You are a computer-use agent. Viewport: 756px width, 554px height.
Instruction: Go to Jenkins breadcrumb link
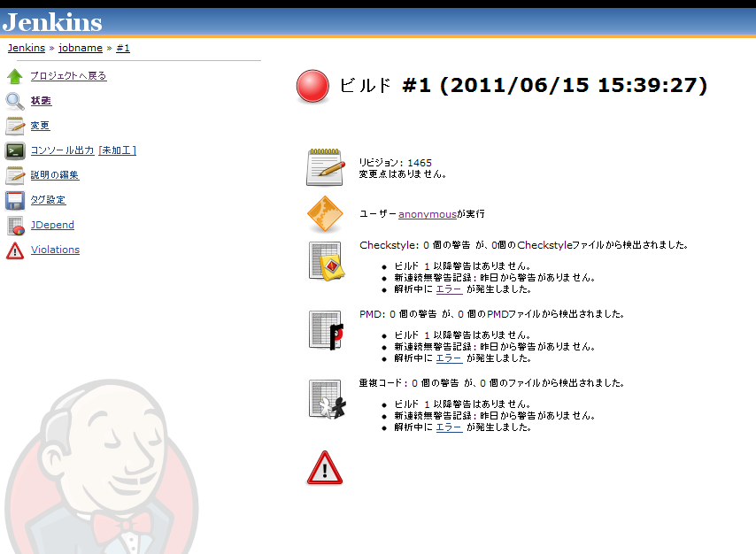[27, 48]
